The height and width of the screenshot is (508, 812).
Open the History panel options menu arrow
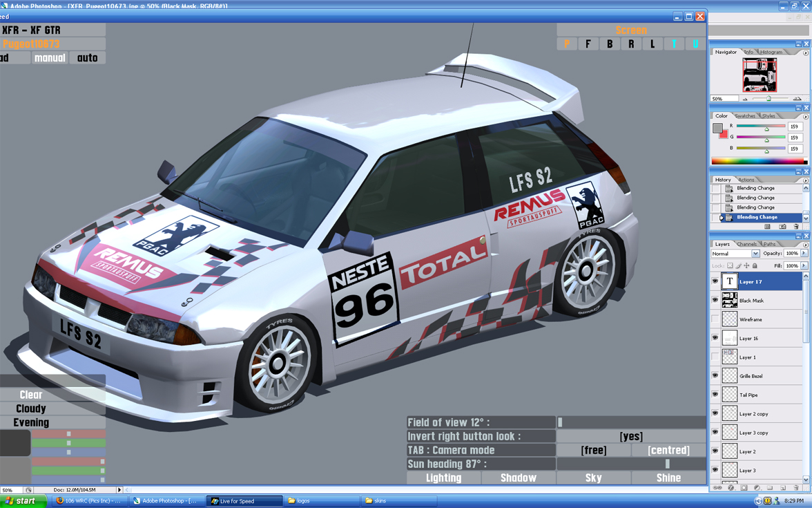[805, 180]
